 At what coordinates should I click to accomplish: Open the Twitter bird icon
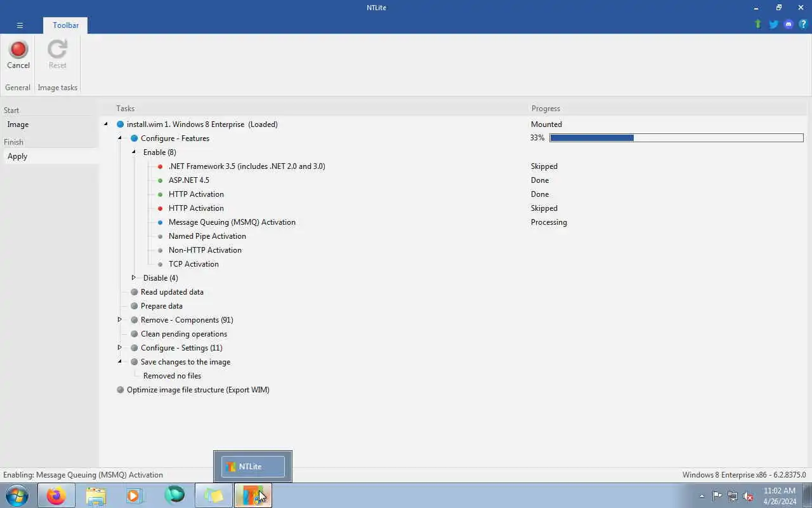point(773,24)
